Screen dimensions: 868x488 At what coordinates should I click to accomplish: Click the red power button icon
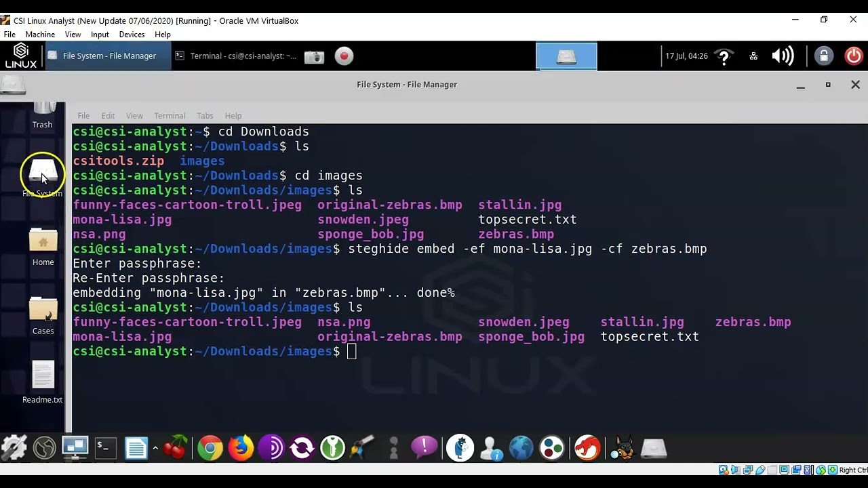coord(854,56)
